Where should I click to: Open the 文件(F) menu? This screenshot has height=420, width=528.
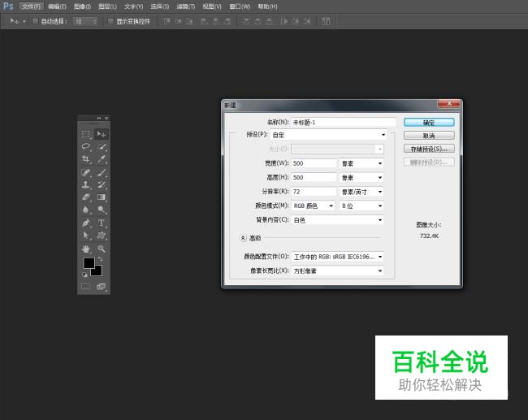[31, 6]
